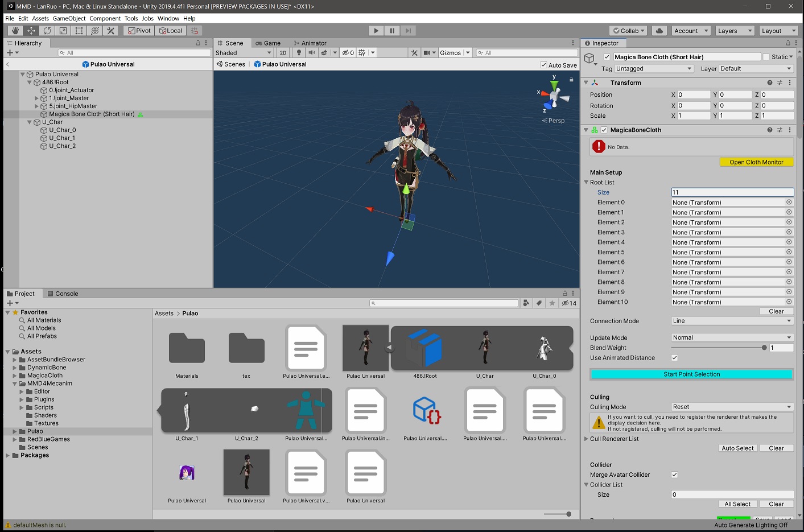
Task: Open the Connection Mode dropdown
Action: click(x=732, y=321)
